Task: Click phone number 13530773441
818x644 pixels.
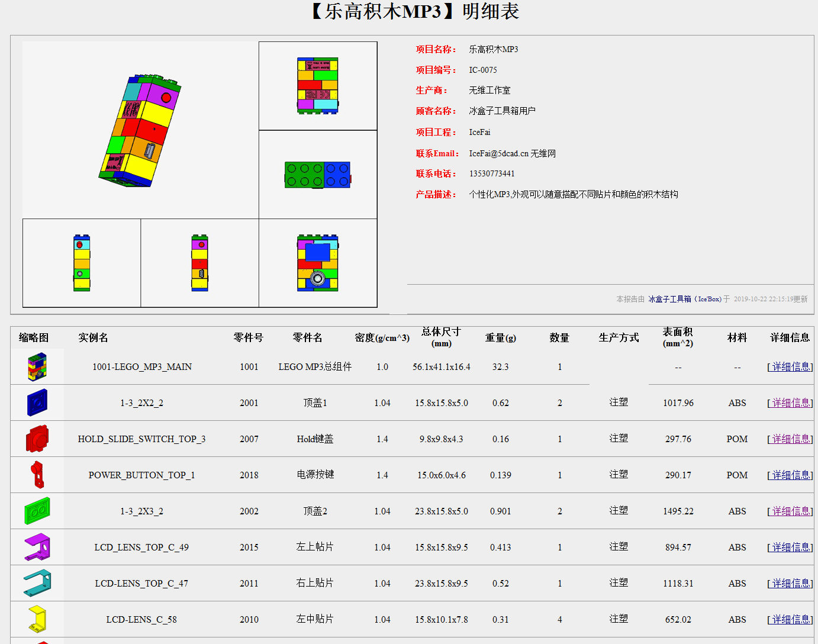Action: [492, 173]
